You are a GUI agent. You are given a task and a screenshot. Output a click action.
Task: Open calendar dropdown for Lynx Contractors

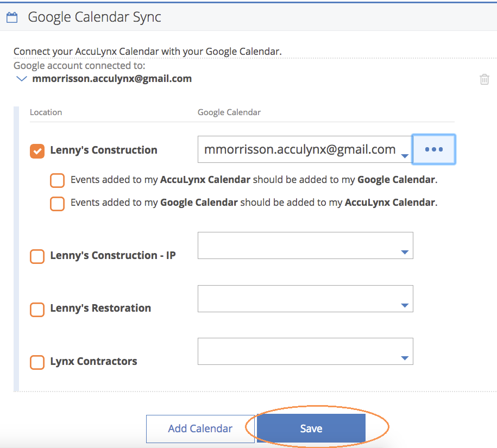(x=305, y=351)
